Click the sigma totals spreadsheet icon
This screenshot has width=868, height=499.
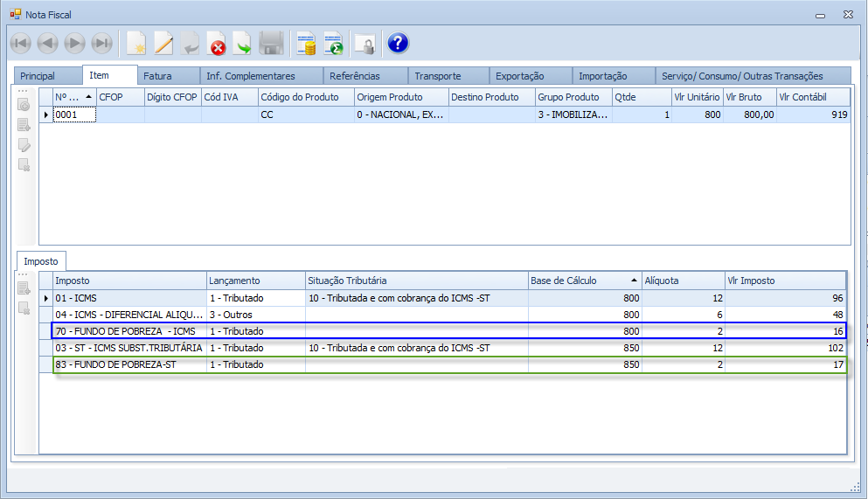333,43
